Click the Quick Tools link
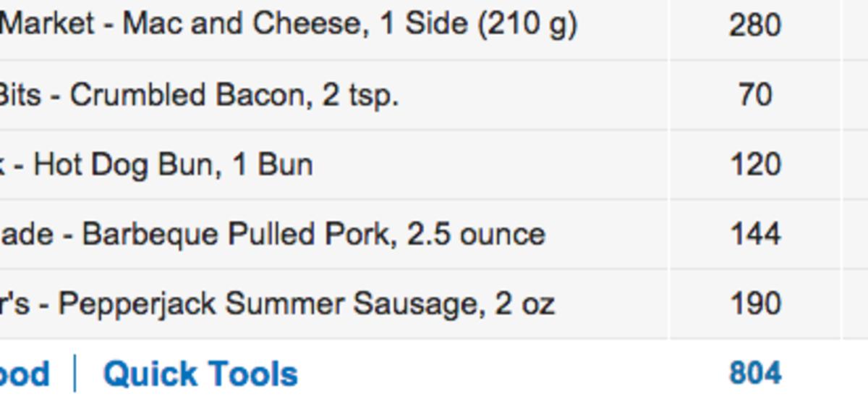This screenshot has height=407, width=868. coord(200,374)
